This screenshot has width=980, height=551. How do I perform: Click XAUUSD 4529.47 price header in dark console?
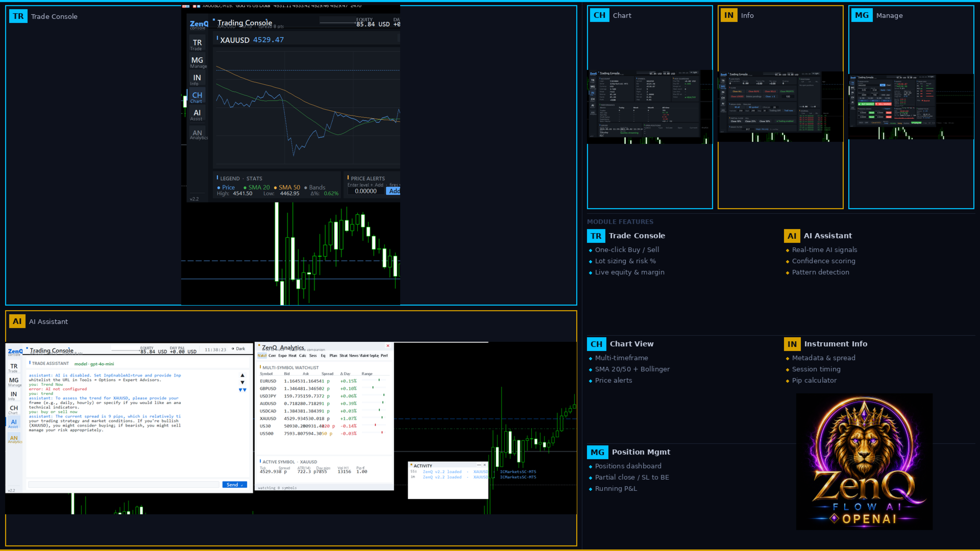252,40
